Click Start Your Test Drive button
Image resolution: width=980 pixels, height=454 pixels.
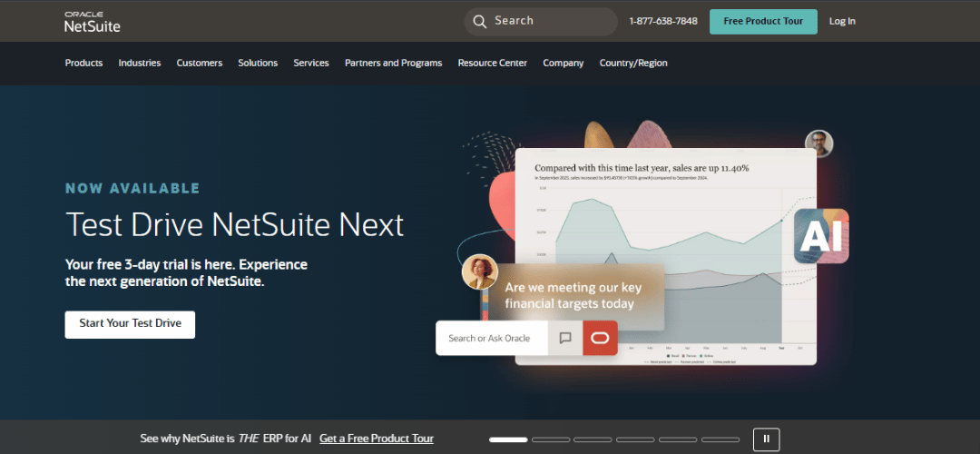[130, 324]
